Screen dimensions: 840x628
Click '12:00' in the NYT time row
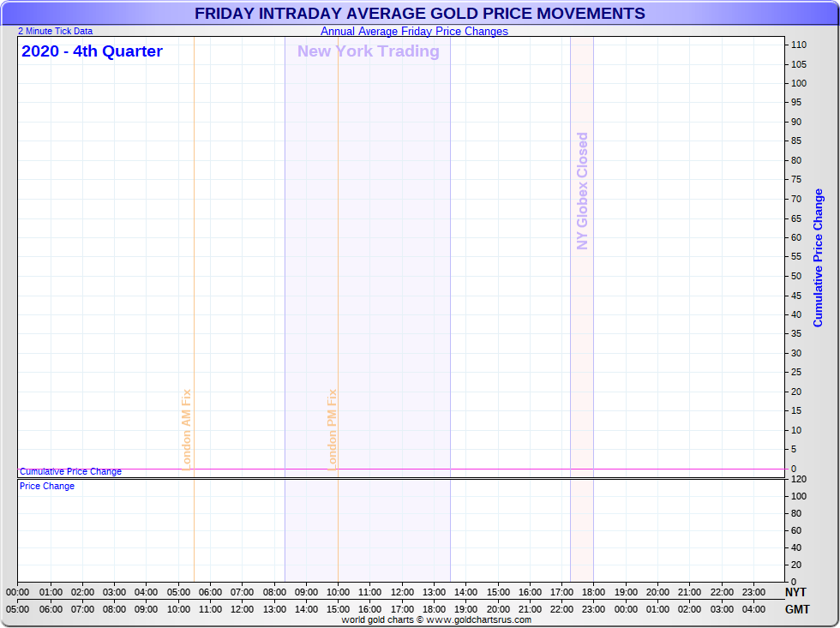(402, 592)
